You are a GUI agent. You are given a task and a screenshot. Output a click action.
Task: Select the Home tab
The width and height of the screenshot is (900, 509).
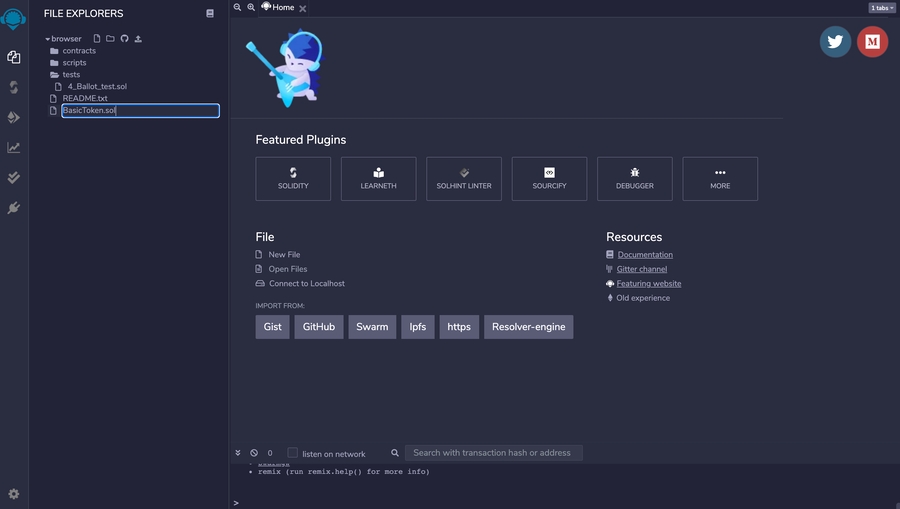point(282,7)
